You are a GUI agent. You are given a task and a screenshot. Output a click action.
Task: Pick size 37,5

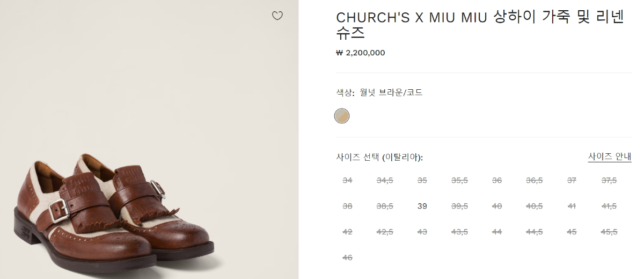[x=609, y=181]
